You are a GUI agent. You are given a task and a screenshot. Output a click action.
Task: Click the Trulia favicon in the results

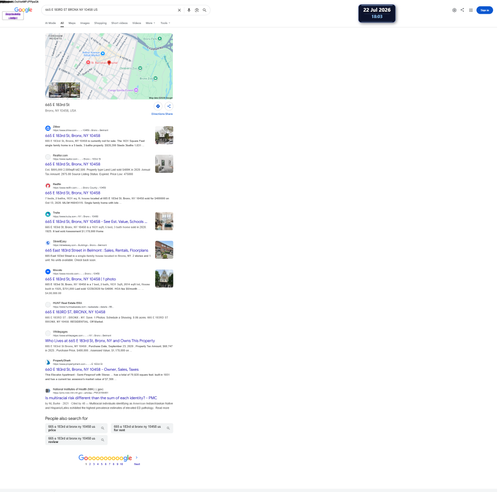pyautogui.click(x=48, y=214)
